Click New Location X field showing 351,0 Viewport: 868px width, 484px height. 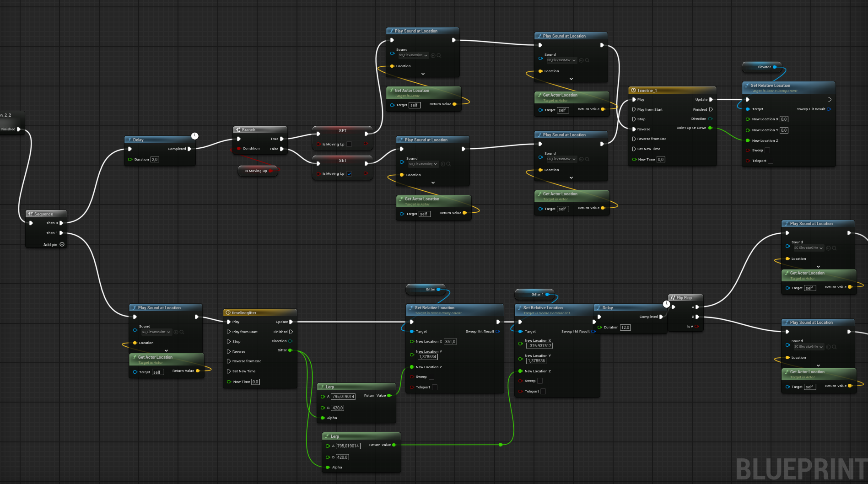[x=450, y=342]
